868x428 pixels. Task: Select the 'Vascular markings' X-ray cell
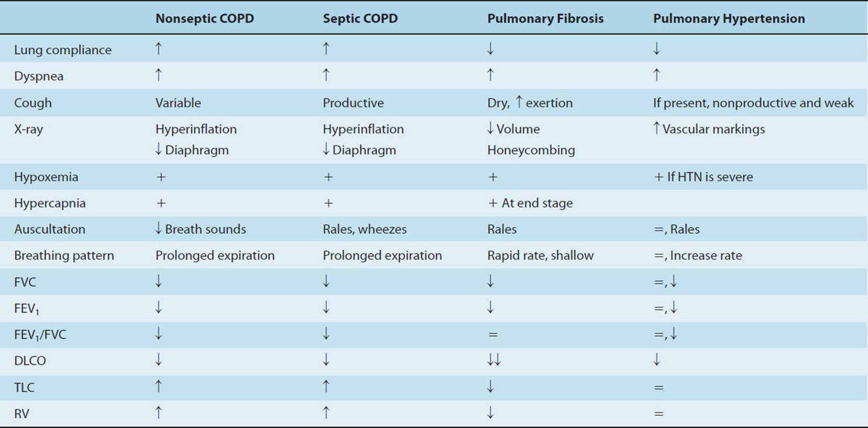click(709, 129)
